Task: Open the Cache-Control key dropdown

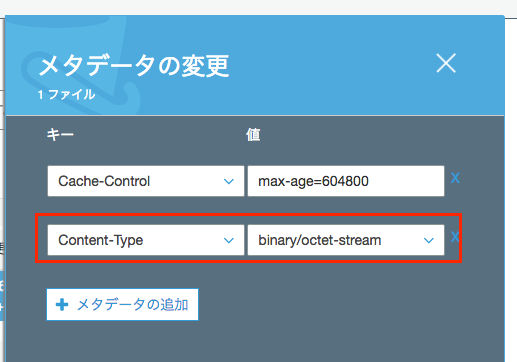Action: click(146, 181)
